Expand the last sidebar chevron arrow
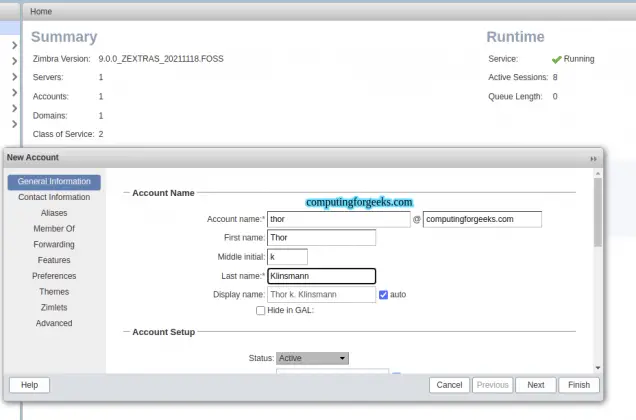 point(15,124)
